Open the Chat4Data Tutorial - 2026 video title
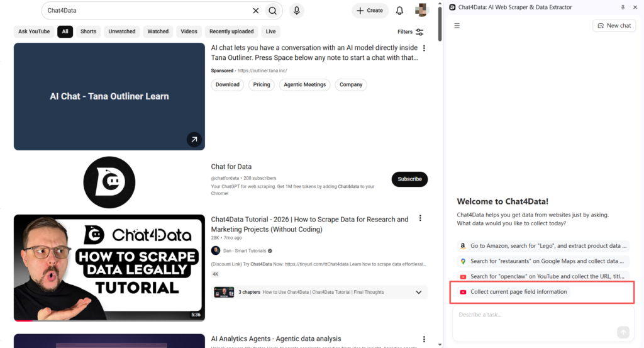Image resolution: width=644 pixels, height=348 pixels. 309,224
